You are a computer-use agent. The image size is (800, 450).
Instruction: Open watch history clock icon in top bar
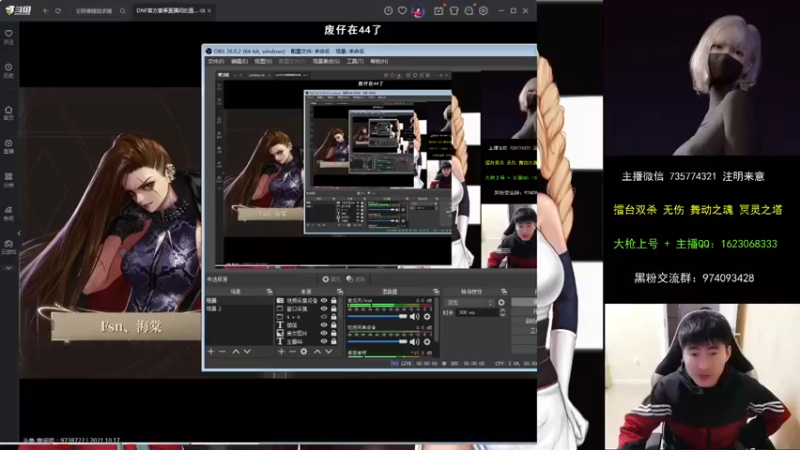tap(388, 11)
